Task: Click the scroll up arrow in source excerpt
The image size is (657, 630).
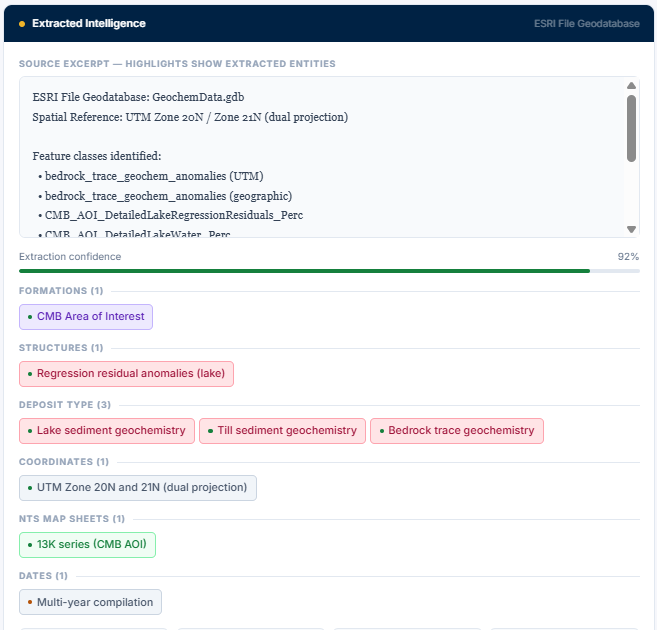Action: point(631,86)
